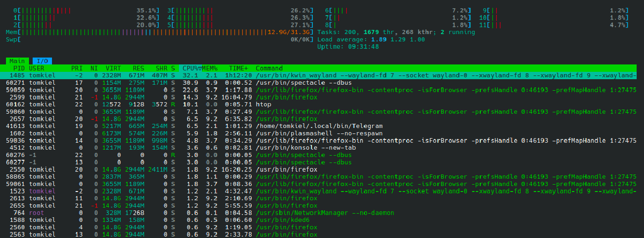Switch to the Main tab
The image size is (644, 238).
pyautogui.click(x=17, y=61)
